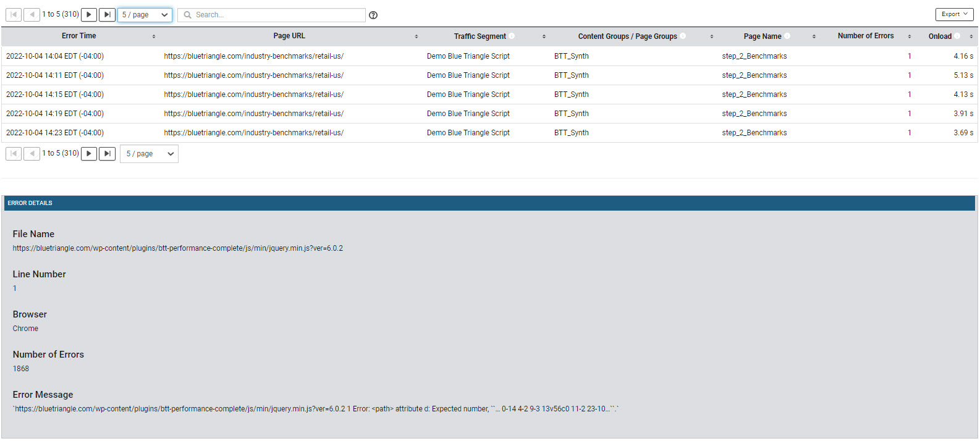Select the Onload value 3.69 s

(x=963, y=133)
